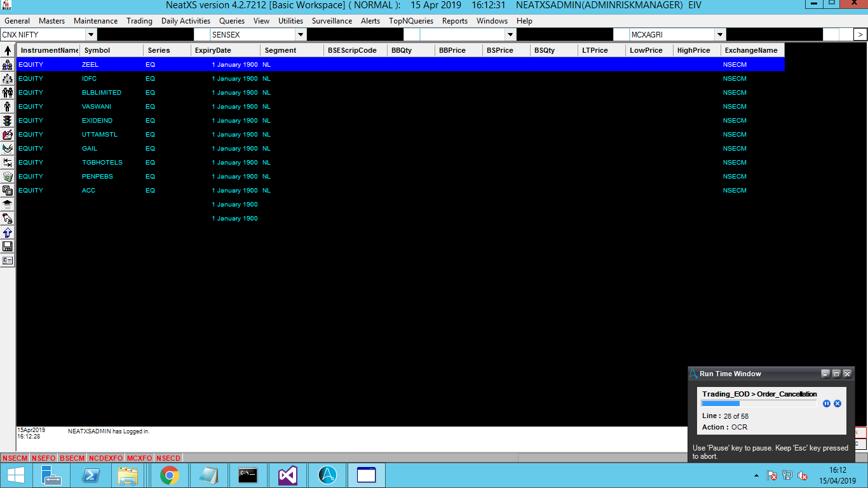Viewport: 868px width, 488px height.
Task: Expand the CNX NIFTY dropdown
Action: (x=91, y=35)
